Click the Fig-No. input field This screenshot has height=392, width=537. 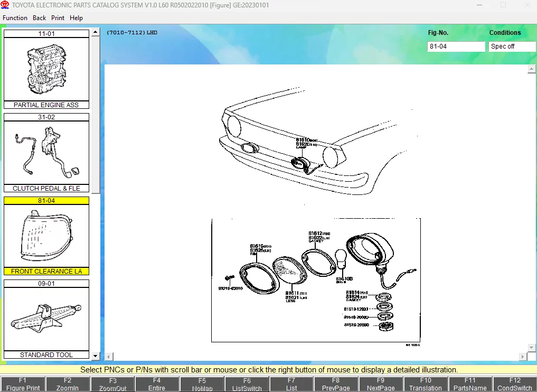click(456, 46)
